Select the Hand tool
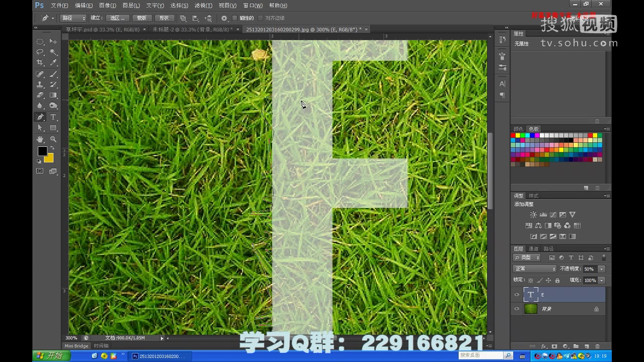Viewport: 644px width, 362px height. point(40,139)
